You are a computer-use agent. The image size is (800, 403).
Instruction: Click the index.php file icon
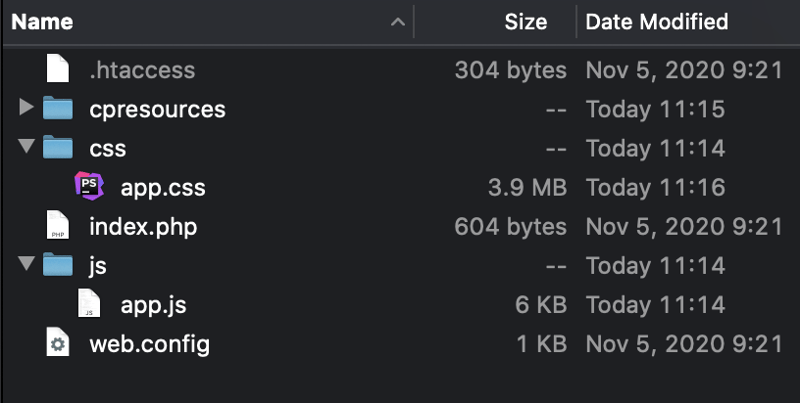(59, 227)
